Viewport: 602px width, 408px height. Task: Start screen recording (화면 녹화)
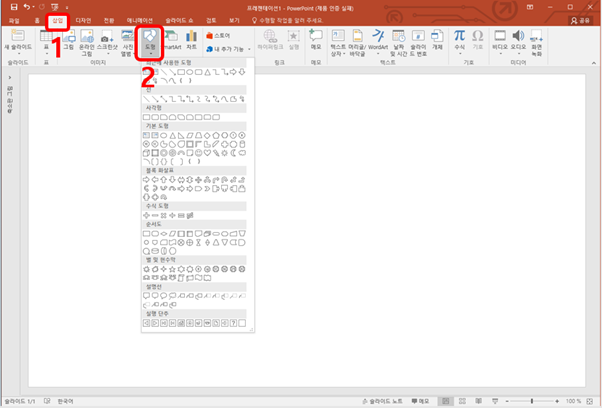point(536,43)
